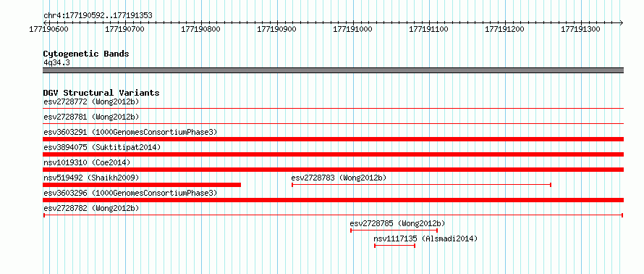Click the gray 4q34.3 cytogenetic band bar
The height and width of the screenshot is (274, 644).
click(333, 70)
